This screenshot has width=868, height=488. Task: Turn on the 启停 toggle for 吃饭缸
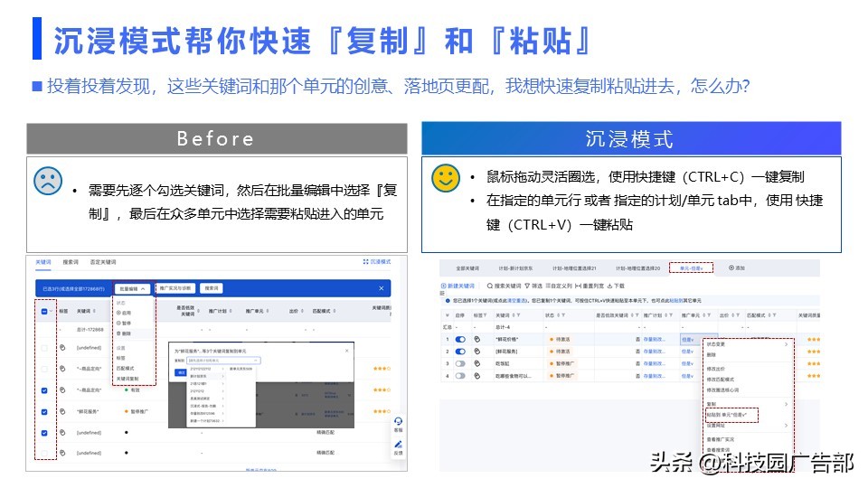(x=460, y=363)
